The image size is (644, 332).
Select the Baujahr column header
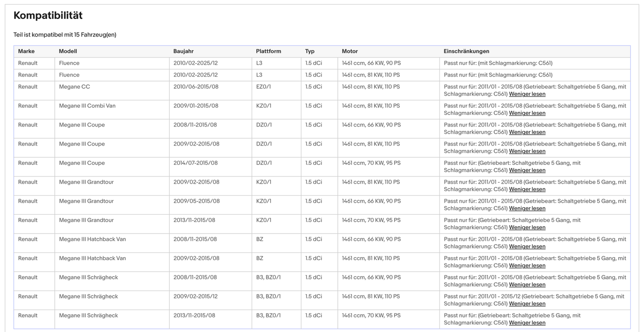coord(183,51)
